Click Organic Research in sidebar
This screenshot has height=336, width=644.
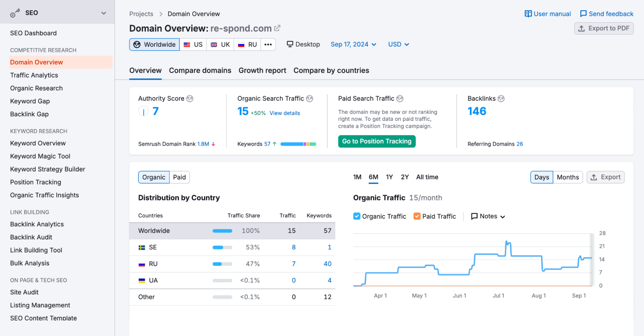[36, 88]
